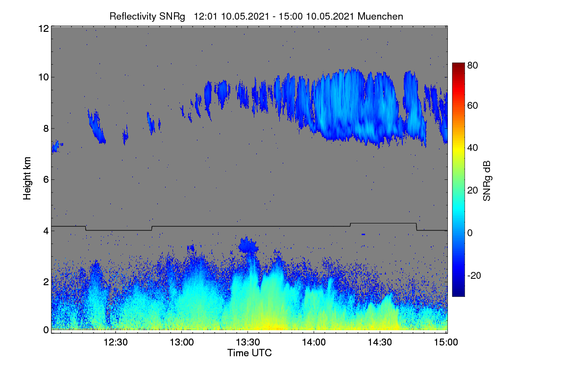This screenshot has height=392, width=588.
Task: Click the Time UTC axis title
Action: pos(249,353)
